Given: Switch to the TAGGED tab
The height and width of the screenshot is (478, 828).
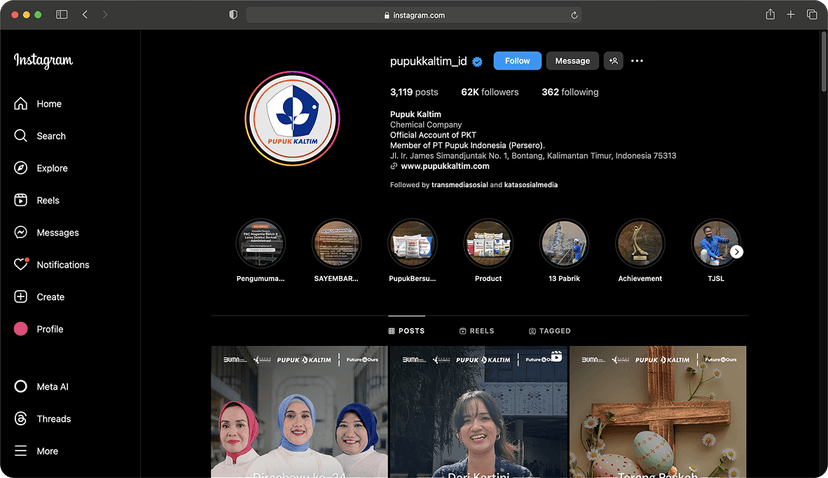Looking at the screenshot, I should tap(550, 331).
